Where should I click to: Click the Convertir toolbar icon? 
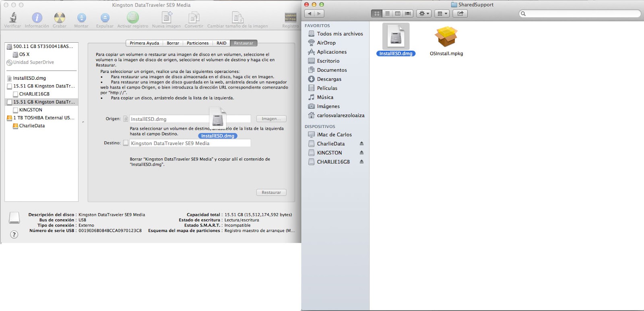coord(194,18)
